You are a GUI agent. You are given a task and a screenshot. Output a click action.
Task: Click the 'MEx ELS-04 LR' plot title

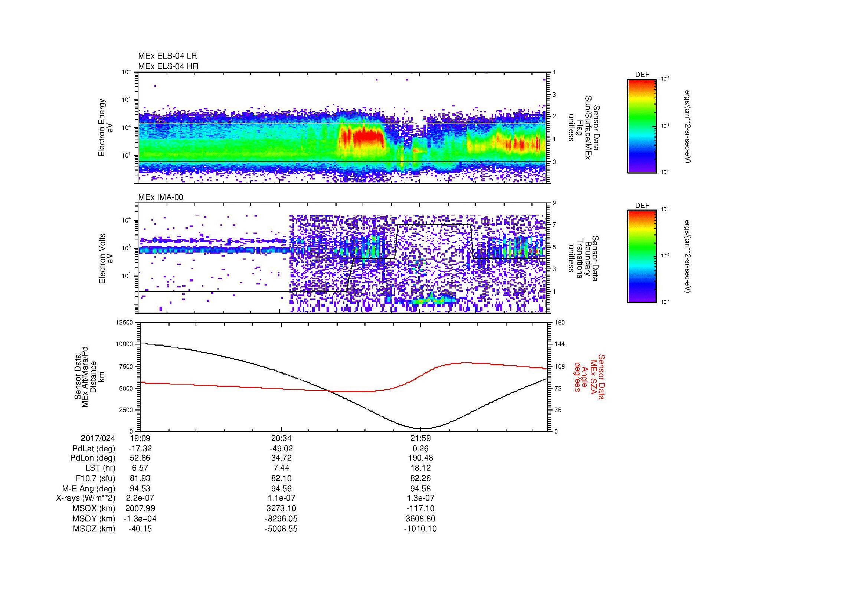(x=167, y=56)
